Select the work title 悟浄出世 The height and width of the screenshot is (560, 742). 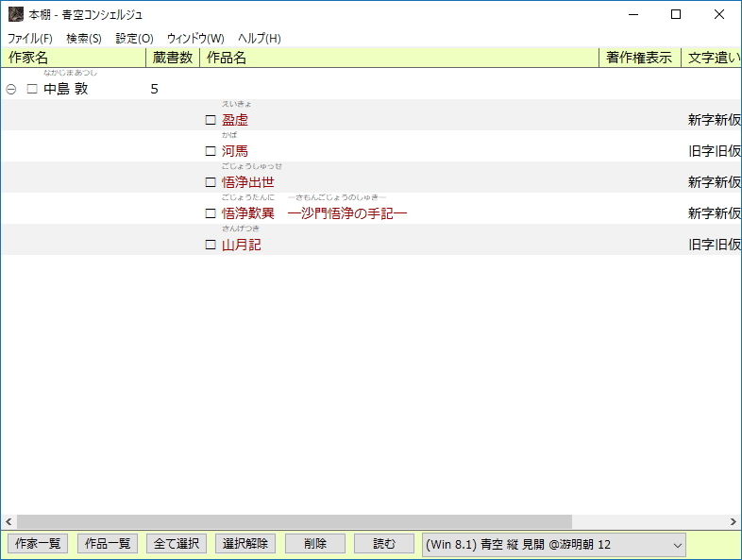coord(248,182)
